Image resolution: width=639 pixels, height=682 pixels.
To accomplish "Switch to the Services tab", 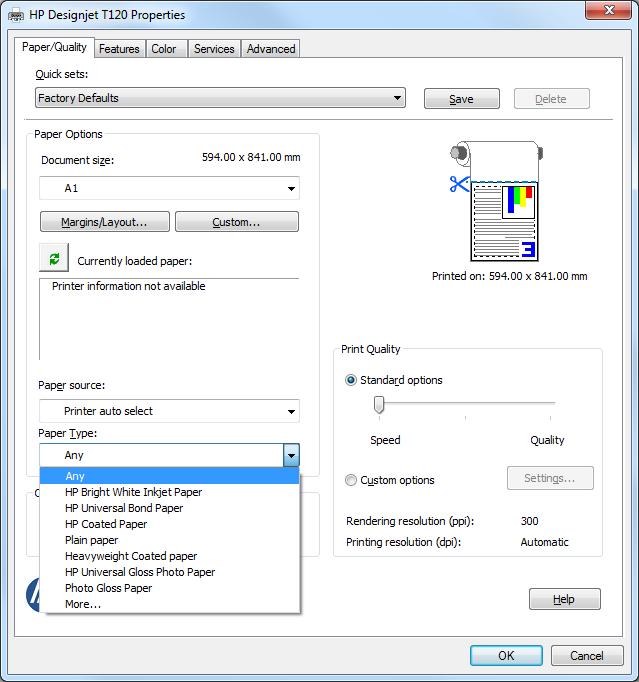I will coord(214,49).
